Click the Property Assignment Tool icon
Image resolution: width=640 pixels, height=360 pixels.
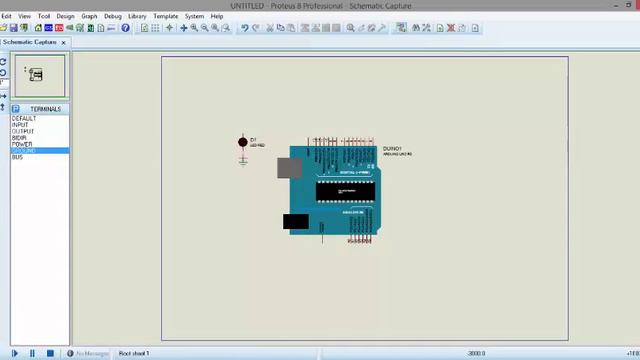[x=427, y=28]
